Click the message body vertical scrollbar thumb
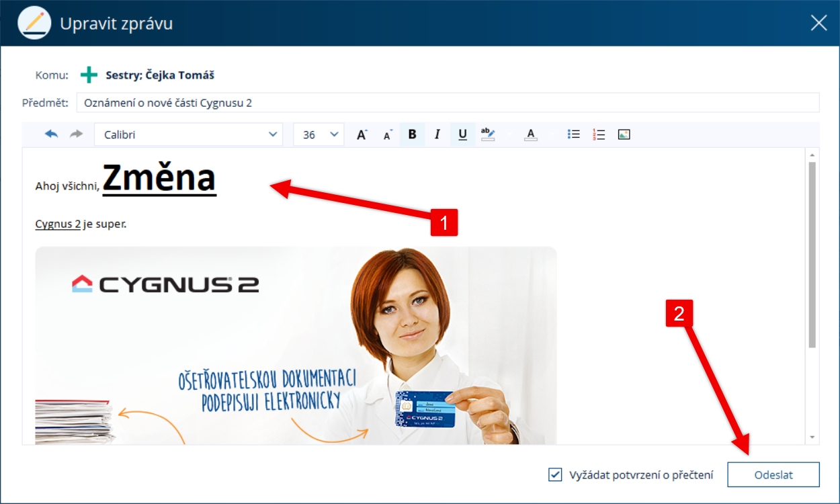The height and width of the screenshot is (504, 840). coord(812,254)
